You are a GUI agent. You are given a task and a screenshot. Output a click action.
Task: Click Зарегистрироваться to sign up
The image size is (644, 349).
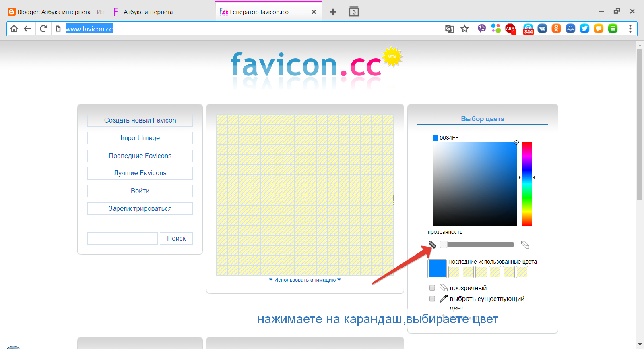[140, 208]
